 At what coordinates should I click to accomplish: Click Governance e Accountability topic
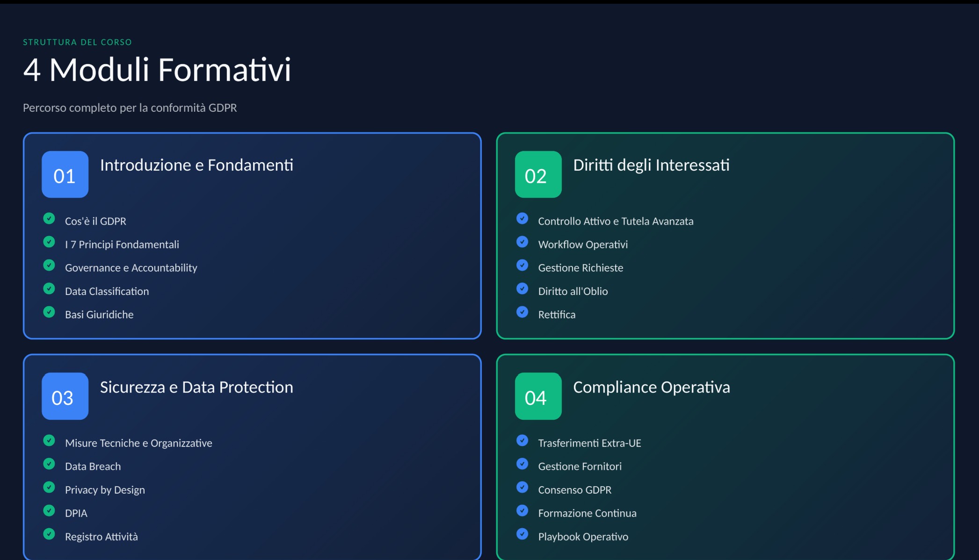pos(131,268)
